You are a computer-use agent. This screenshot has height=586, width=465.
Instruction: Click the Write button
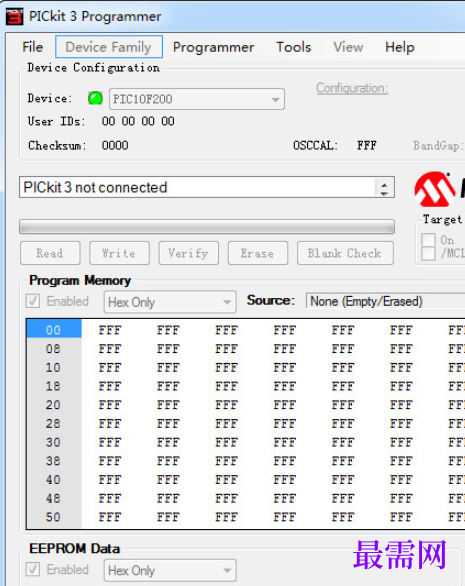coord(119,253)
